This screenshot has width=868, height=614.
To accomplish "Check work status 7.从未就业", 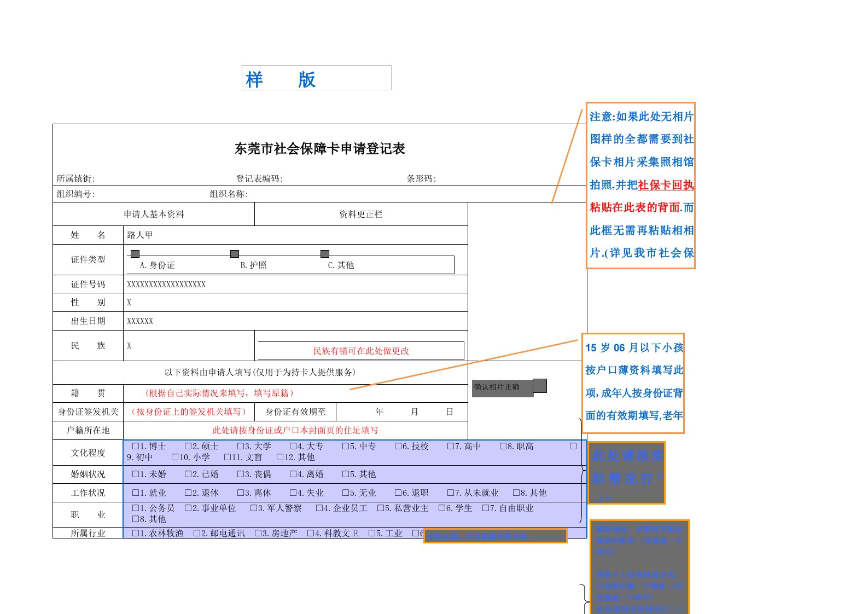I will pos(451,493).
